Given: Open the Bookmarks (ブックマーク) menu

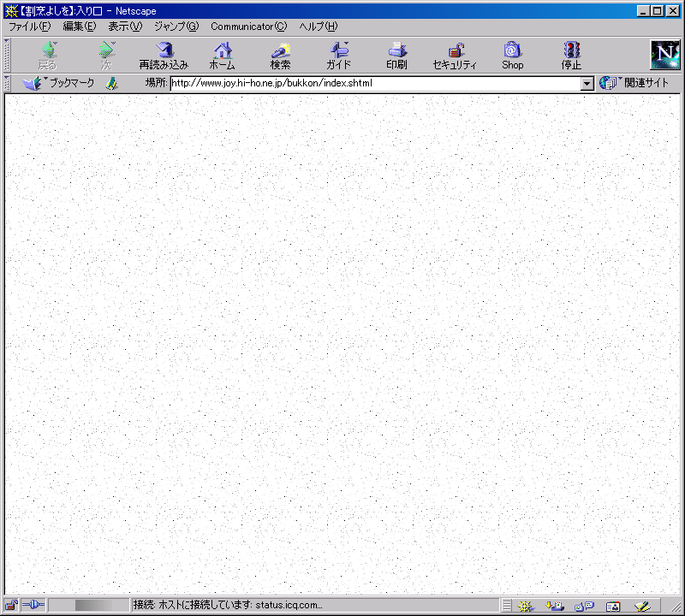Looking at the screenshot, I should [x=58, y=83].
